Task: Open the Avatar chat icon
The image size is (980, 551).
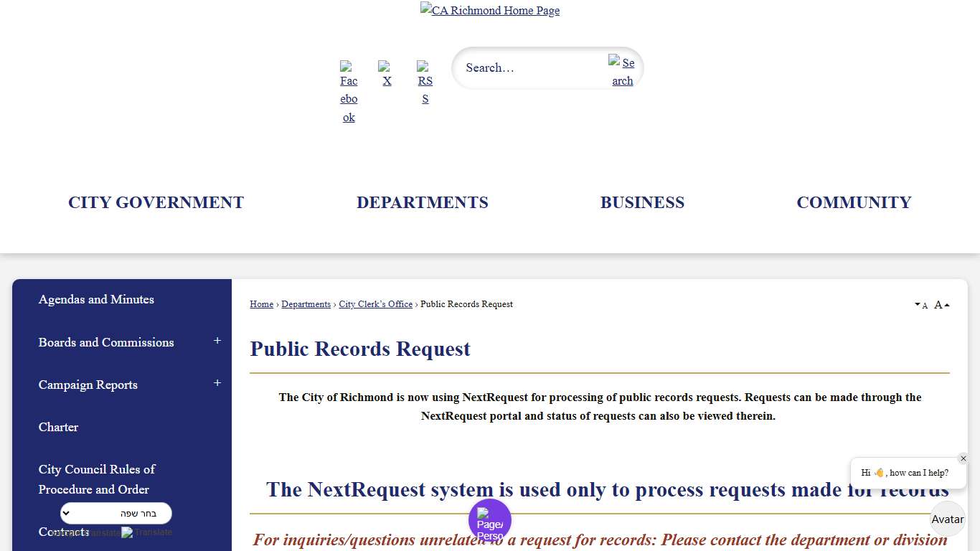Action: pos(948,519)
